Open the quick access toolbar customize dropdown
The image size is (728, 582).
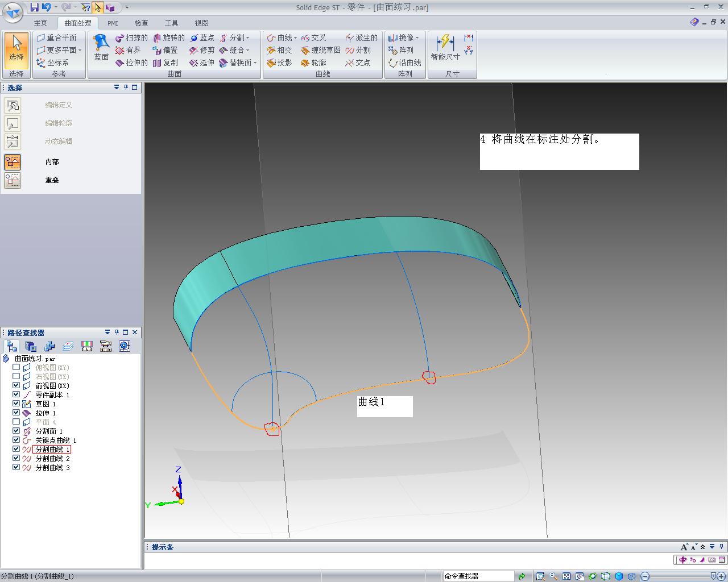point(127,7)
